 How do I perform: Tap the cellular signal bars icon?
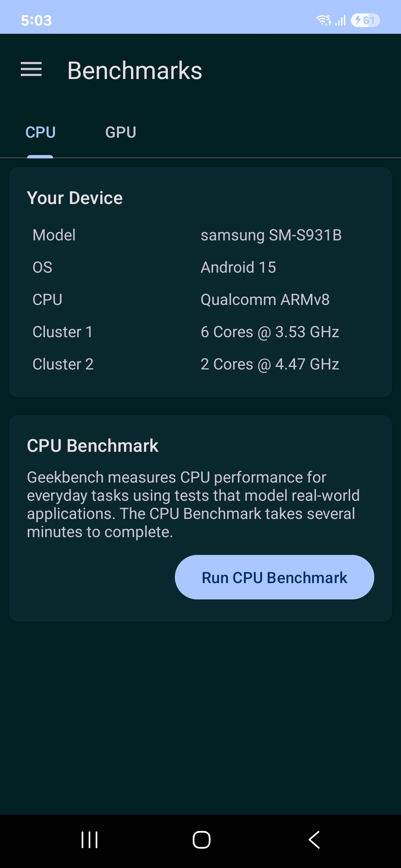340,20
